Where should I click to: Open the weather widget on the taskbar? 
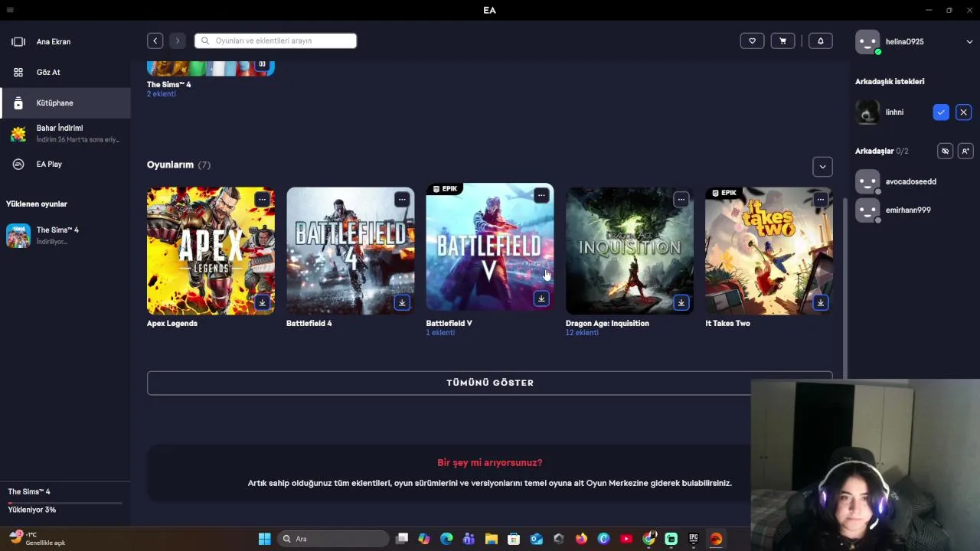36,538
